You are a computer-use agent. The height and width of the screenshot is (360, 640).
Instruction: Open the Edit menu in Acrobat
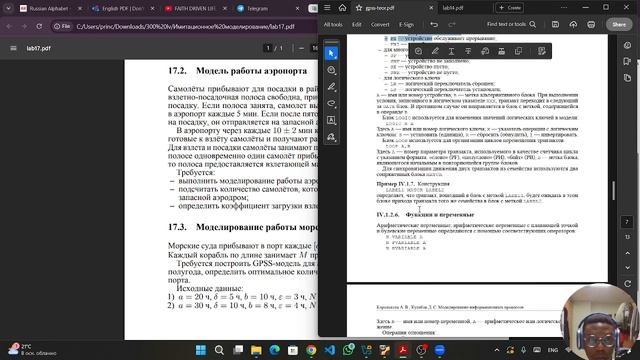pyautogui.click(x=356, y=24)
